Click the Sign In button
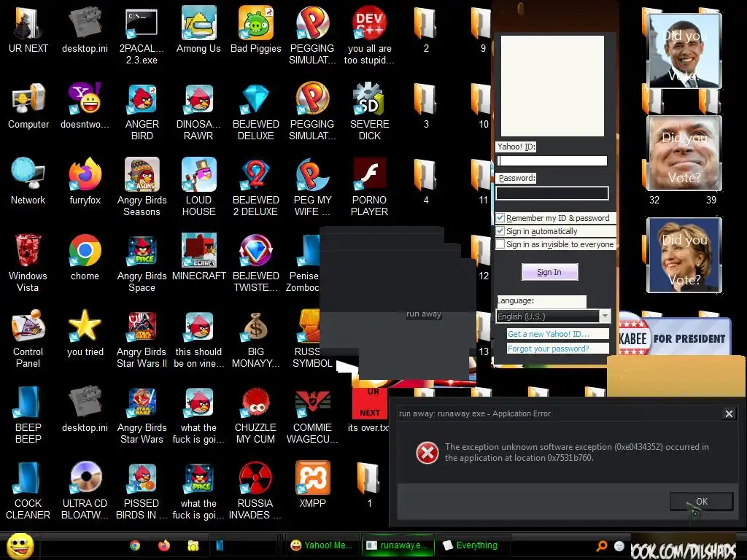Viewport: 747px width, 560px height. point(550,272)
